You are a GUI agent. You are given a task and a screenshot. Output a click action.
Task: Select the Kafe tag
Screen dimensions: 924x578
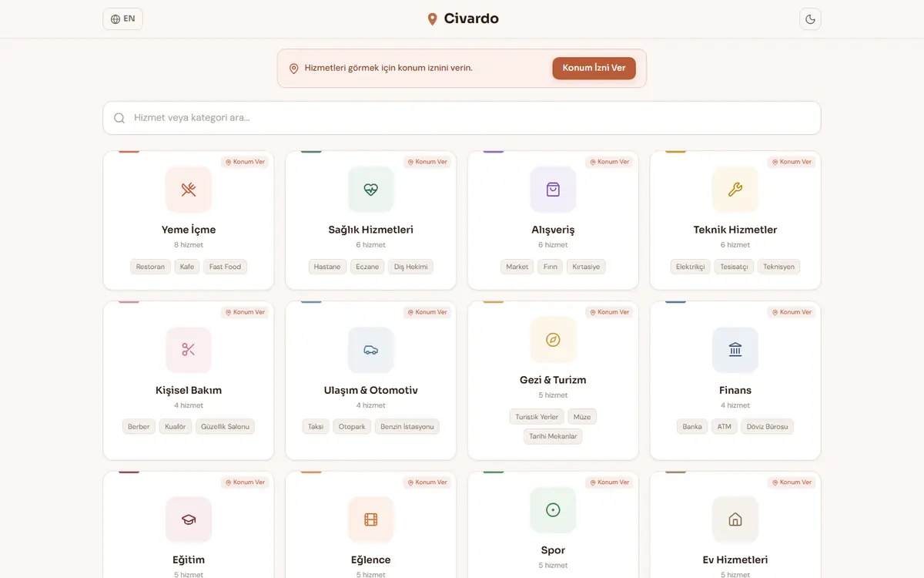click(x=187, y=267)
